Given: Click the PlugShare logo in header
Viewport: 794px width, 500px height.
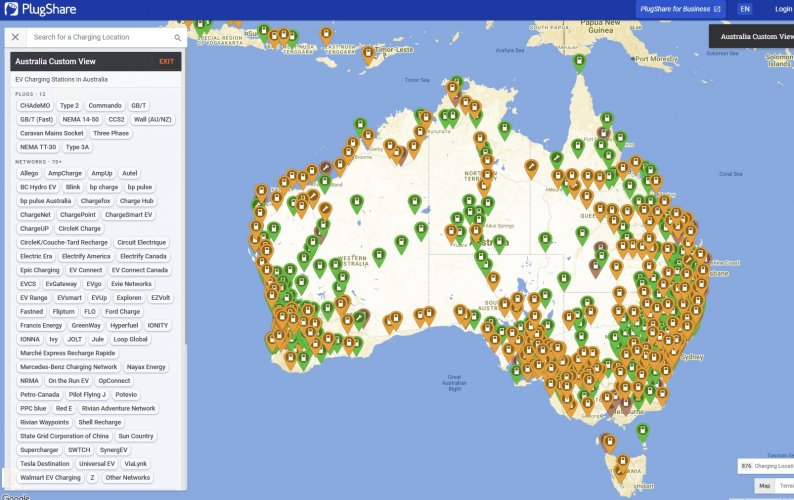Looking at the screenshot, I should [x=41, y=9].
